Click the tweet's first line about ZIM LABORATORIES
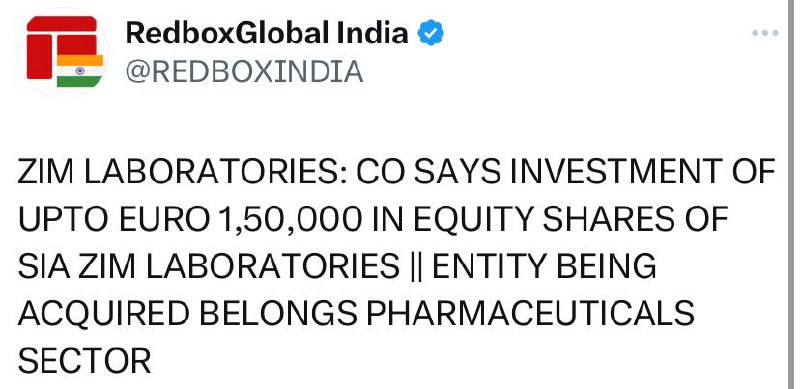This screenshot has width=800, height=389. tap(396, 172)
